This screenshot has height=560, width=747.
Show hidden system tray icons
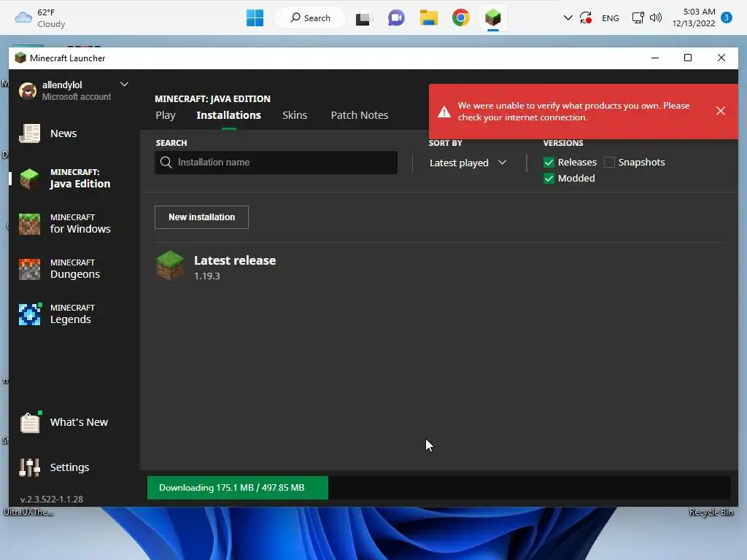click(x=568, y=18)
